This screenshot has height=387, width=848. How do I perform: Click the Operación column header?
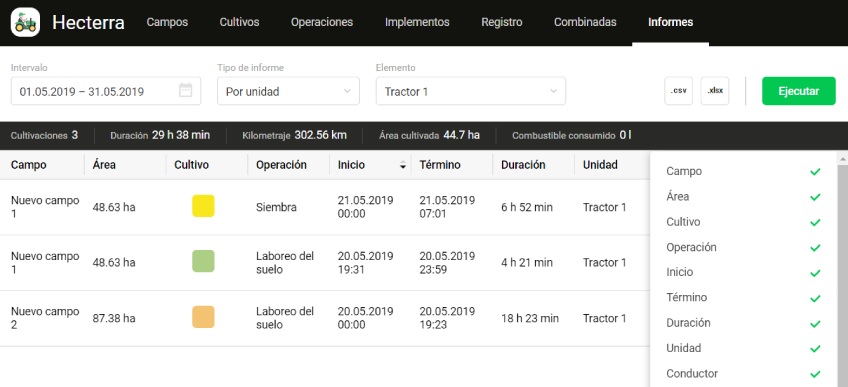(281, 165)
